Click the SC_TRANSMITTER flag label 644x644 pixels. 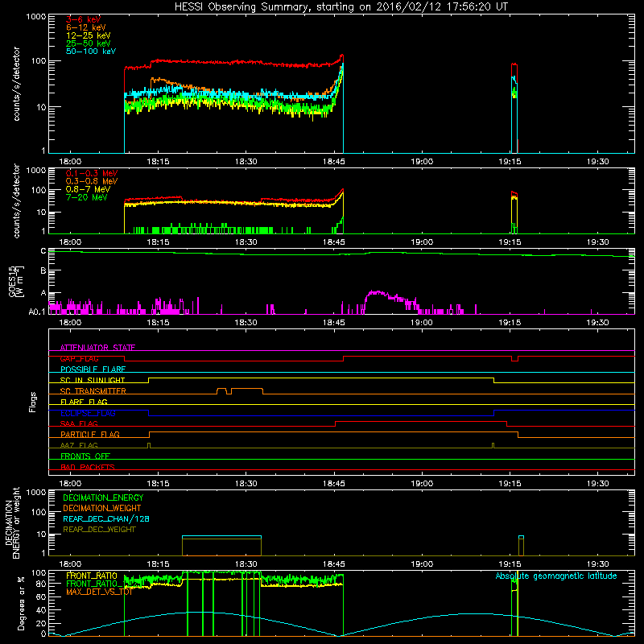(x=93, y=391)
